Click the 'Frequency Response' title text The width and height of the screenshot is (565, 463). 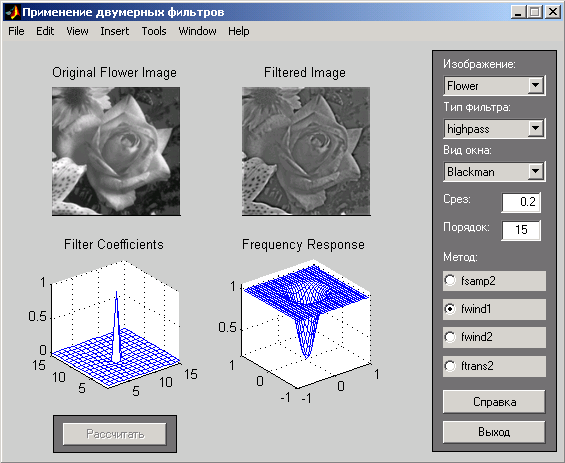(303, 244)
